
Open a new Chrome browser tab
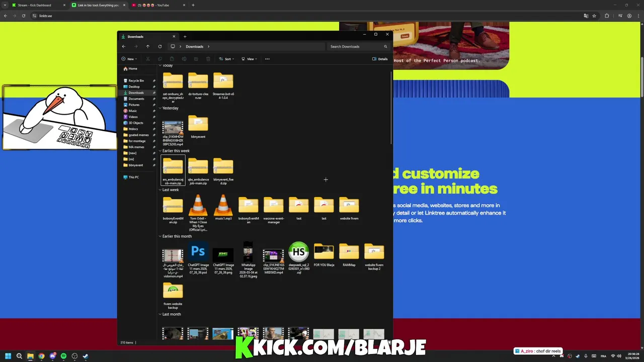193,5
